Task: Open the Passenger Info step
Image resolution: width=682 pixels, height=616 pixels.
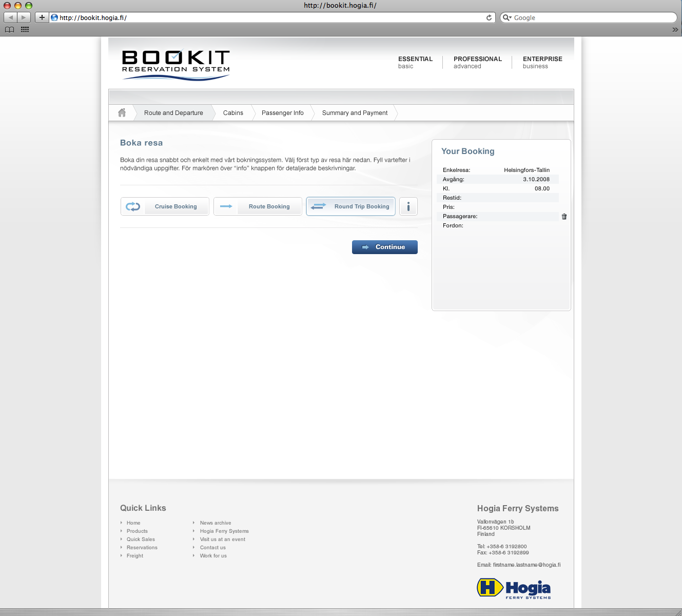Action: [x=283, y=113]
